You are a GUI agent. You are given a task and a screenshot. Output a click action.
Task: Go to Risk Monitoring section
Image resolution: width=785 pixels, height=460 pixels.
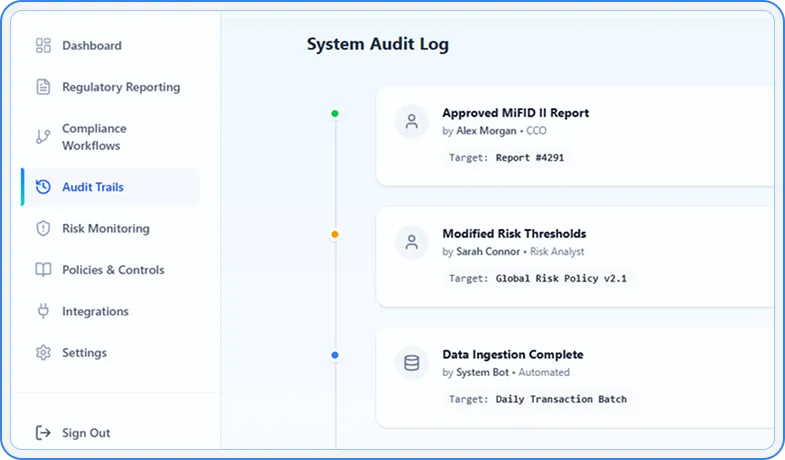coord(105,228)
